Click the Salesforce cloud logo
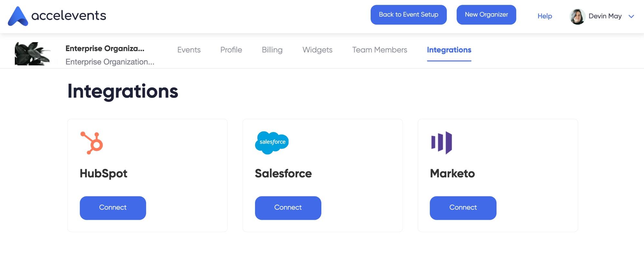Screen dimensions: 644x269 pyautogui.click(x=272, y=143)
